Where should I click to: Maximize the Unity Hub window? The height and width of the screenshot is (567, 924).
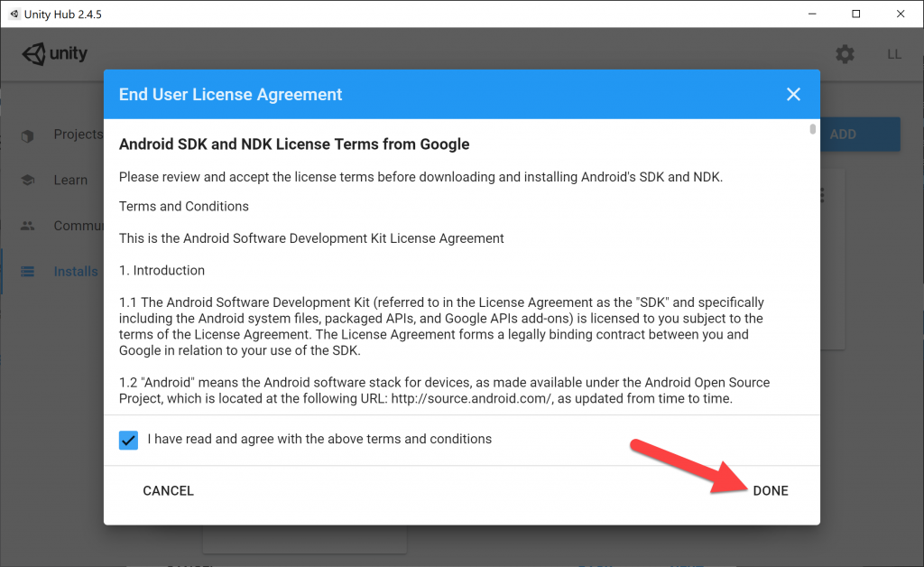855,14
